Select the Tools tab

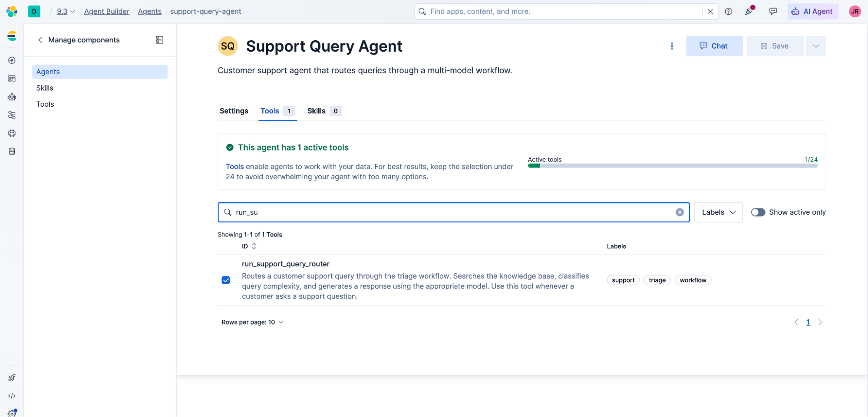pyautogui.click(x=277, y=111)
